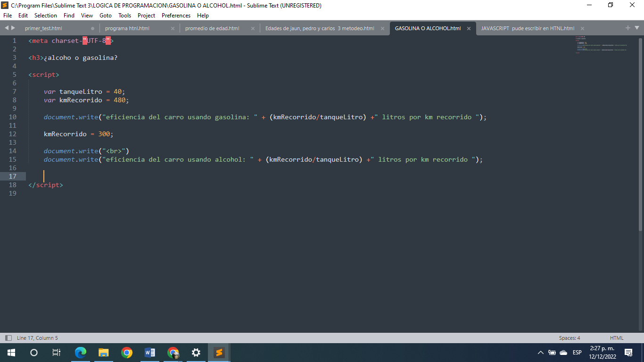
Task: Open HTML syntax selector in status bar
Action: (x=617, y=338)
